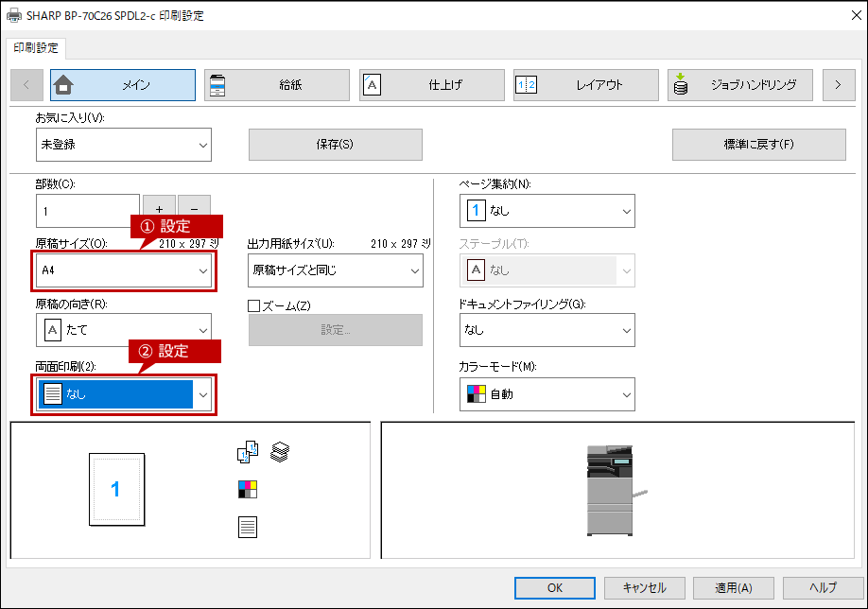Click the single-sided document preview icon
Image resolution: width=868 pixels, height=609 pixels.
click(x=248, y=527)
